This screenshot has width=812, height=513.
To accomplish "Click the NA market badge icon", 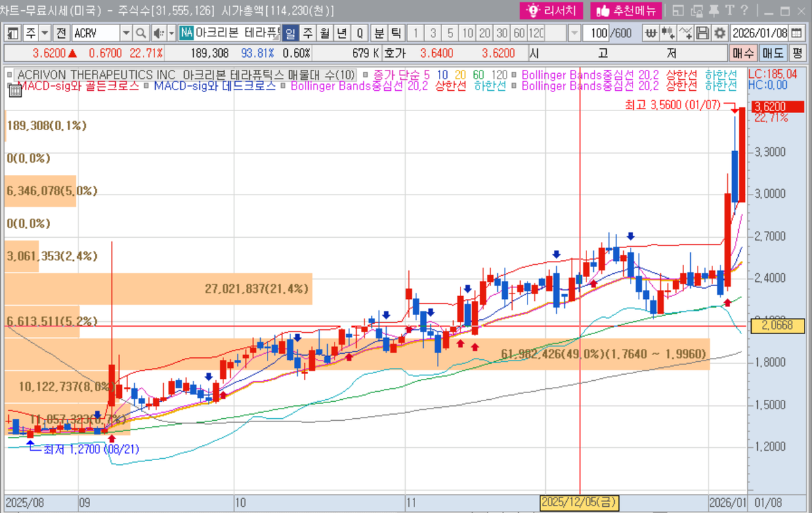I will pos(186,33).
